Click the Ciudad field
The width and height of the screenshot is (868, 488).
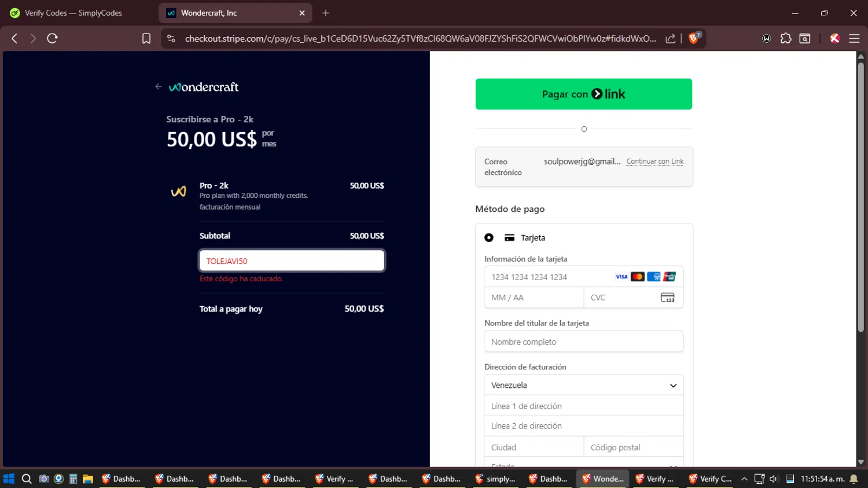[x=534, y=447]
